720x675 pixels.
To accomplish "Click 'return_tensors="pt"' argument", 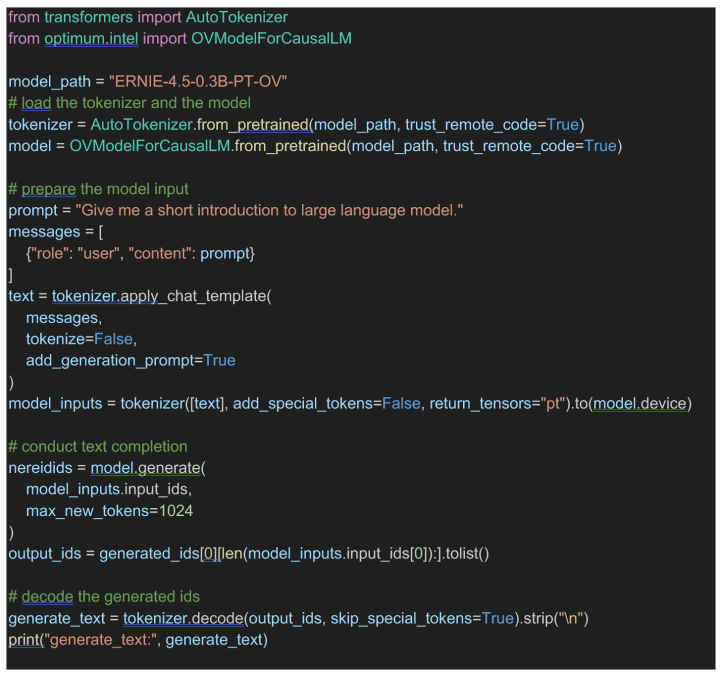I will (497, 404).
